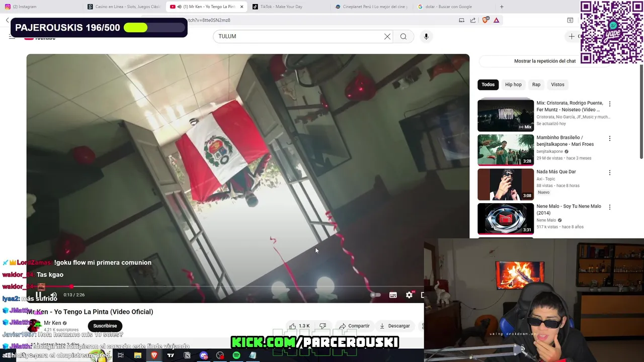
Task: Click the Compartir share button
Action: (354, 326)
